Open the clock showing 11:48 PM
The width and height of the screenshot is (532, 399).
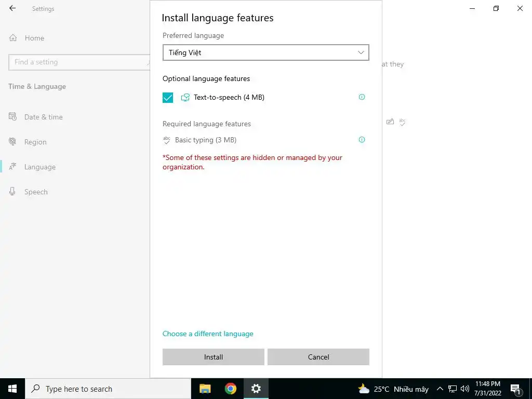487,389
